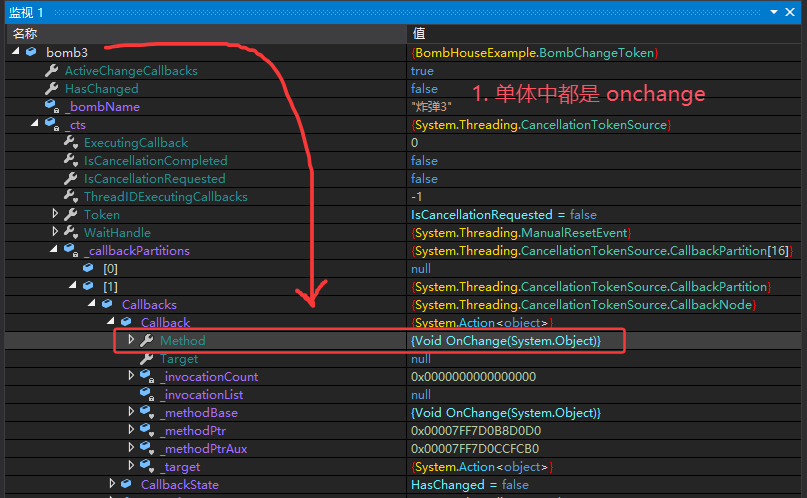Collapse the bomb3 root node

click(x=16, y=53)
